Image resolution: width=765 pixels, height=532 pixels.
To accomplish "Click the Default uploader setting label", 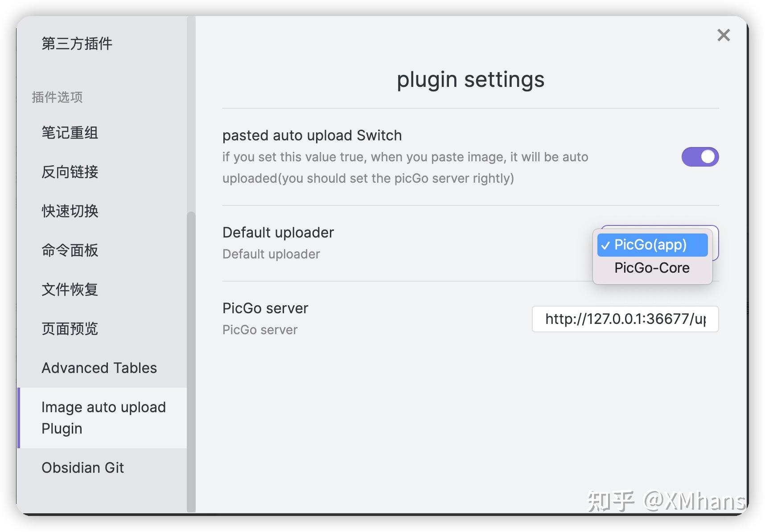I will [x=278, y=233].
